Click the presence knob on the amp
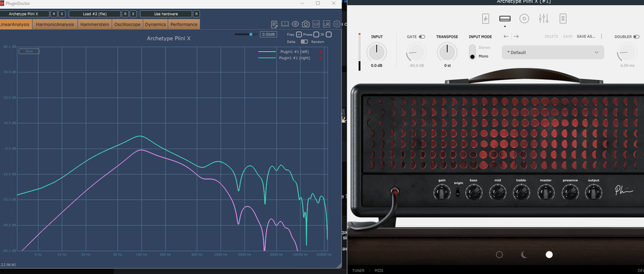Image resolution: width=644 pixels, height=274 pixels. tap(570, 192)
